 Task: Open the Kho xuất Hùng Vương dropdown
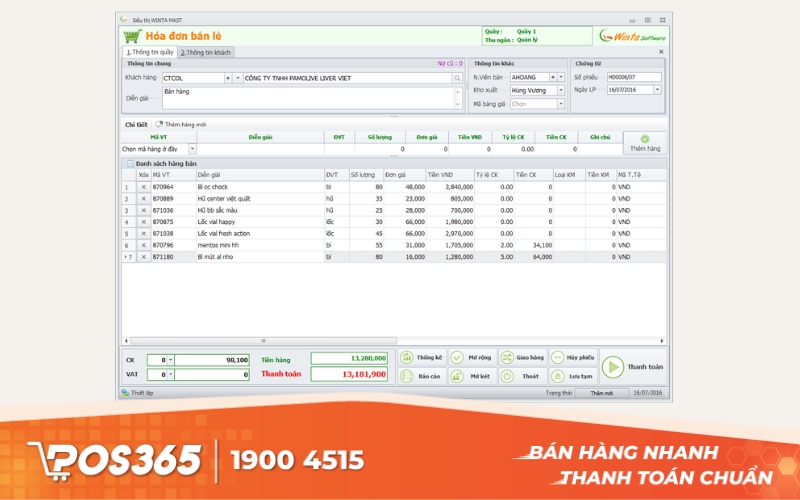click(x=561, y=90)
